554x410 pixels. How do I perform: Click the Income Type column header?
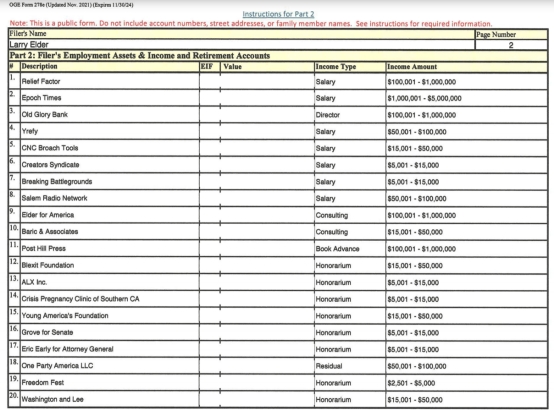click(350, 66)
